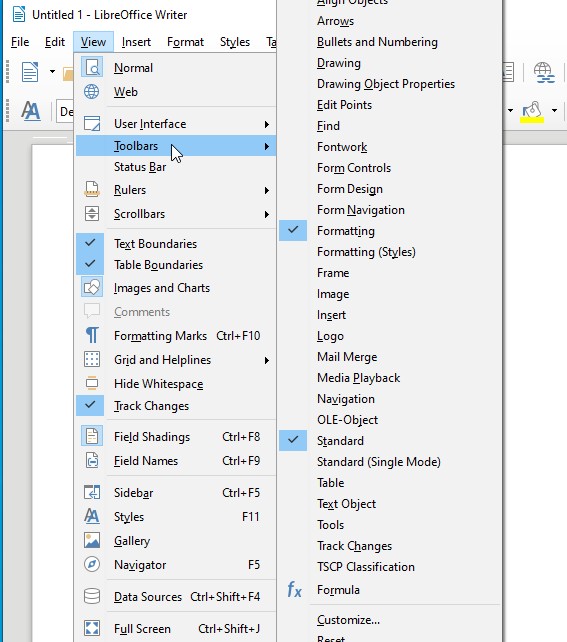The width and height of the screenshot is (567, 642).
Task: Open the paragraph style combo box
Action: click(66, 111)
